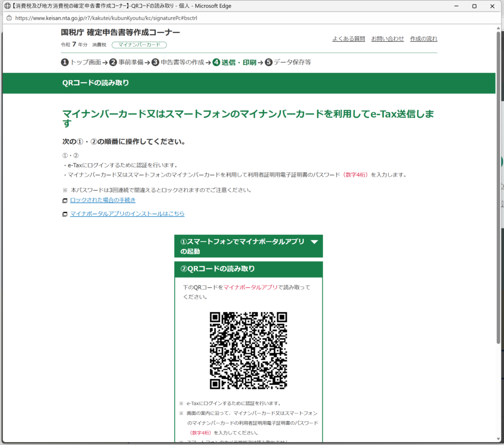This screenshot has height=445, width=504.
Task: Click the QR code image
Action: 248,350
